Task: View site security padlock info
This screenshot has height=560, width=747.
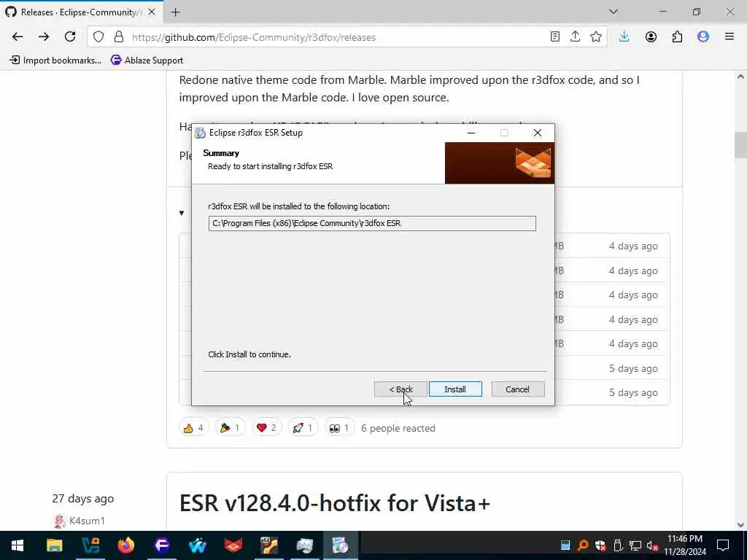Action: click(x=119, y=37)
